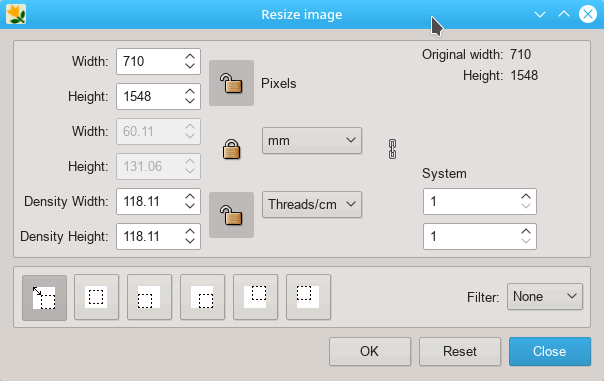Select the scale image resize mode icon
The image size is (604, 381).
(x=44, y=297)
